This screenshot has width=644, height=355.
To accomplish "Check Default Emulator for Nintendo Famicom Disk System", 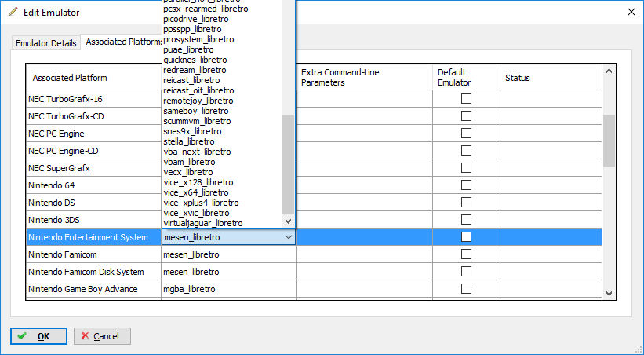I will pos(466,272).
